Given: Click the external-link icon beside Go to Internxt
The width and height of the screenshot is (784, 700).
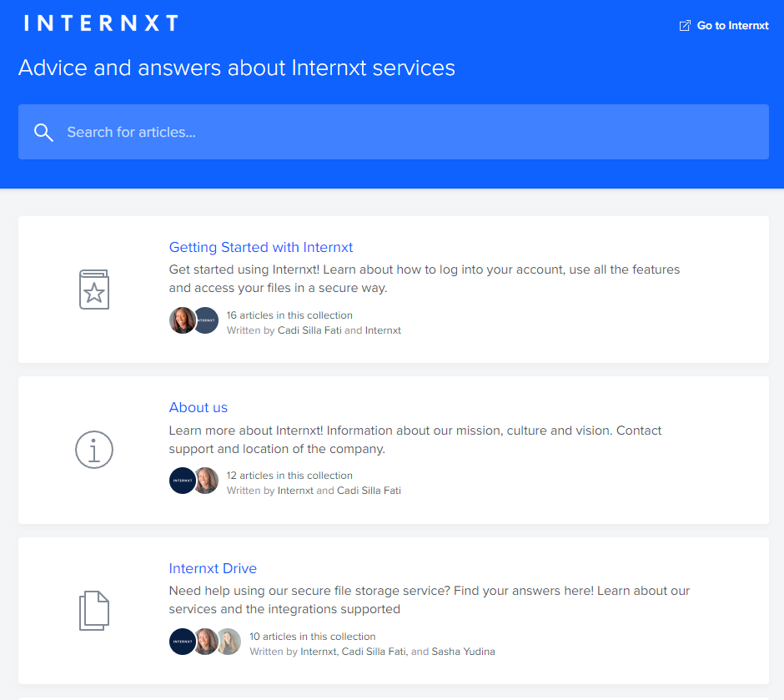Looking at the screenshot, I should tap(684, 25).
